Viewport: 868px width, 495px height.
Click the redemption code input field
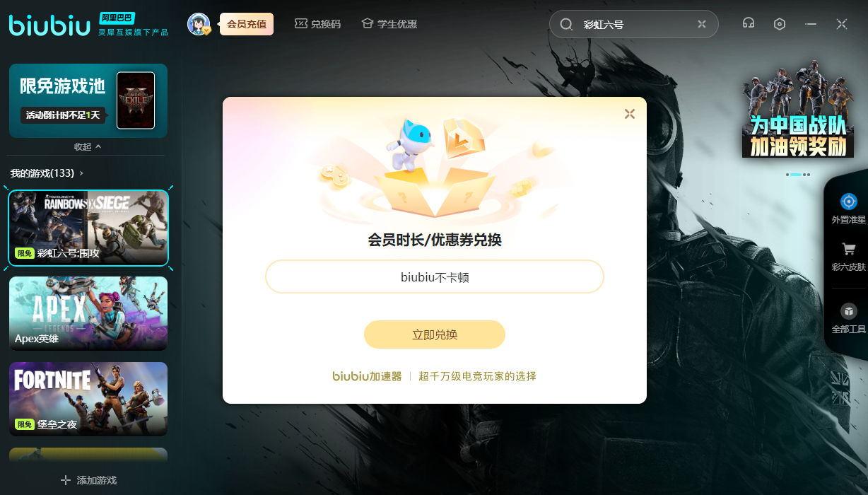point(435,276)
